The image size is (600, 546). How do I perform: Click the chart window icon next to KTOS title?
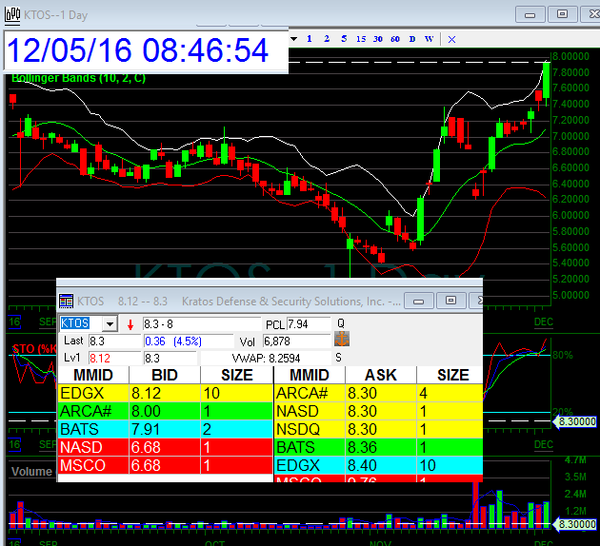click(9, 13)
